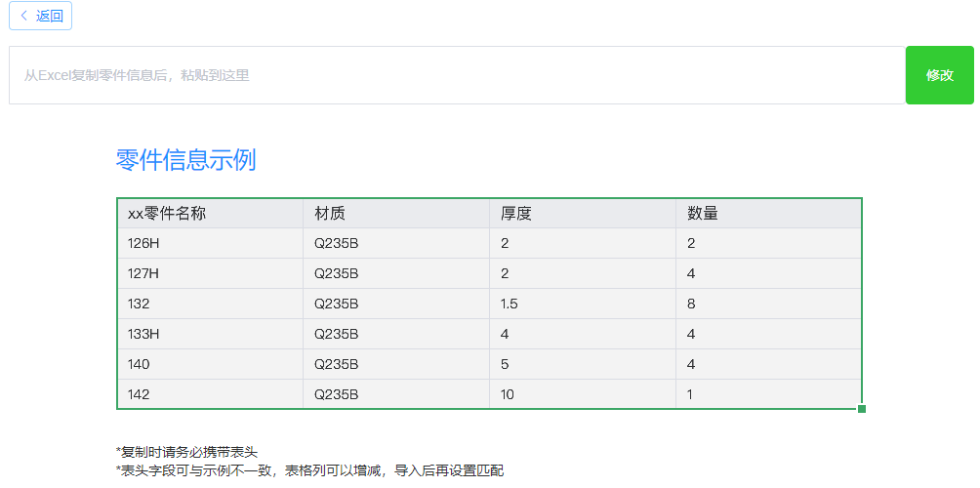The image size is (980, 488).
Task: Click the 142 part name cell
Action: pos(210,394)
